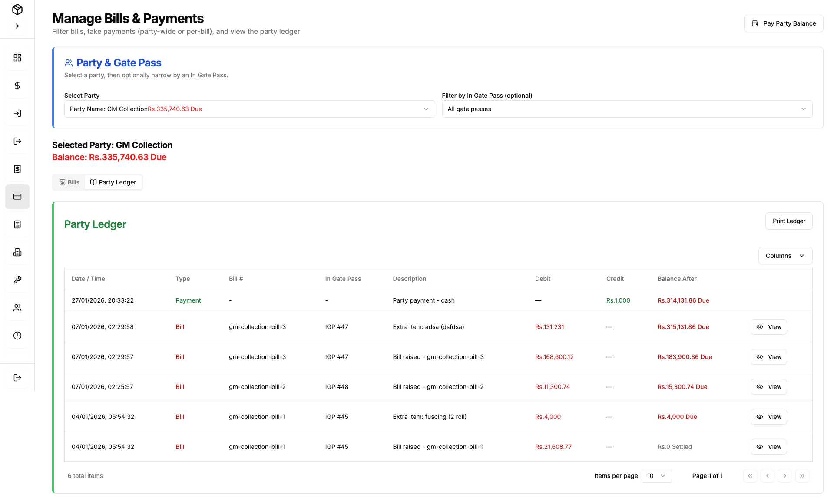Viewport: 834px width, 504px height.
Task: Open the clock history icon in sidebar
Action: pyautogui.click(x=17, y=336)
